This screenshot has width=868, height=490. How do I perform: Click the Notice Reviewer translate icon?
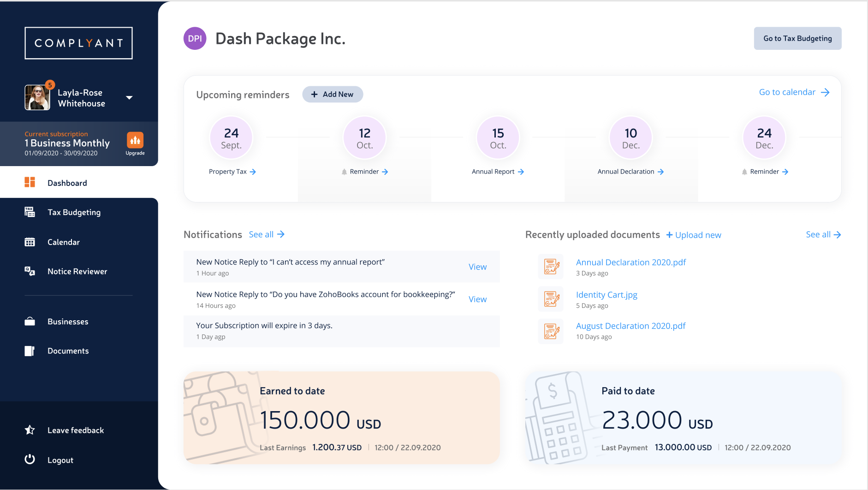click(x=30, y=271)
